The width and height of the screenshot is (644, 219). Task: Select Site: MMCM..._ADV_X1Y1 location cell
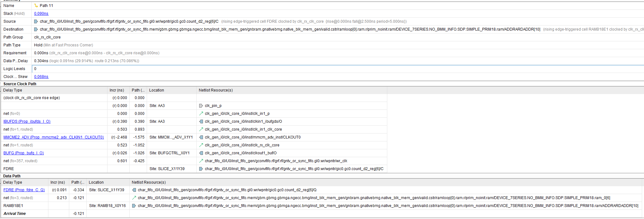click(x=171, y=137)
